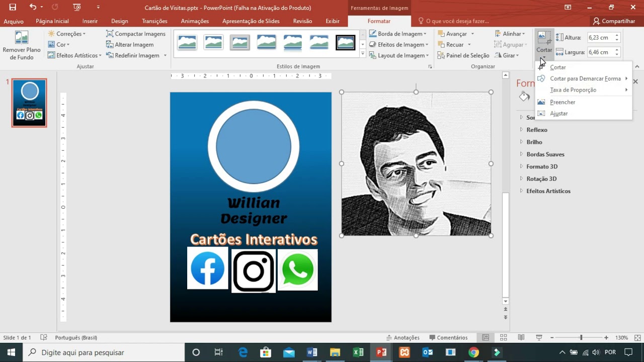The width and height of the screenshot is (644, 362).
Task: Open the ribbon Efeitos Artísticos dropdown
Action: 74,55
